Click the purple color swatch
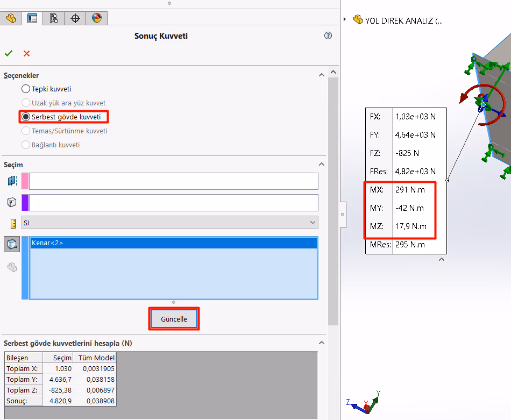The width and height of the screenshot is (511, 420). pyautogui.click(x=25, y=203)
